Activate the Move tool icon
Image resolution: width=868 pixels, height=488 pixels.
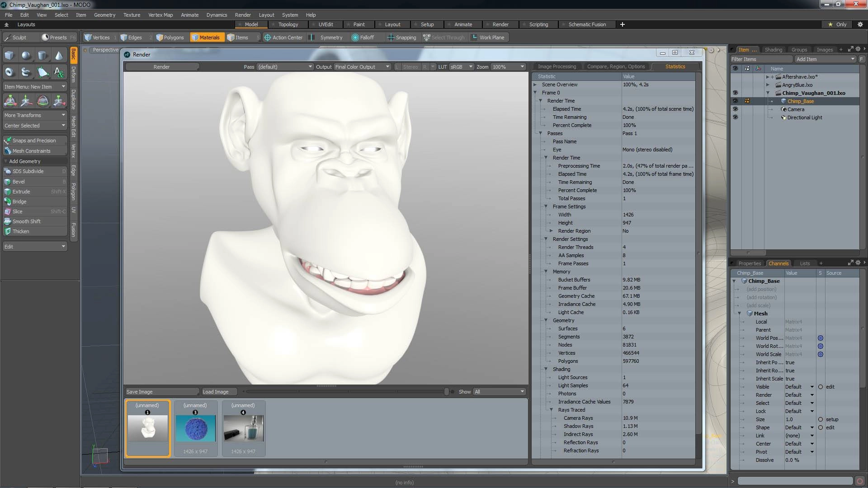(x=26, y=101)
